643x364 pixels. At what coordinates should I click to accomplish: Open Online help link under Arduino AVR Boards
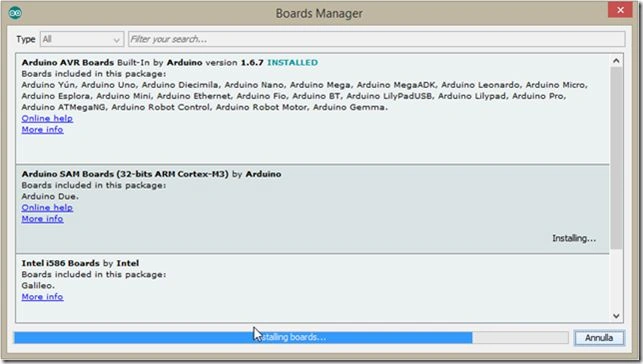(x=47, y=118)
